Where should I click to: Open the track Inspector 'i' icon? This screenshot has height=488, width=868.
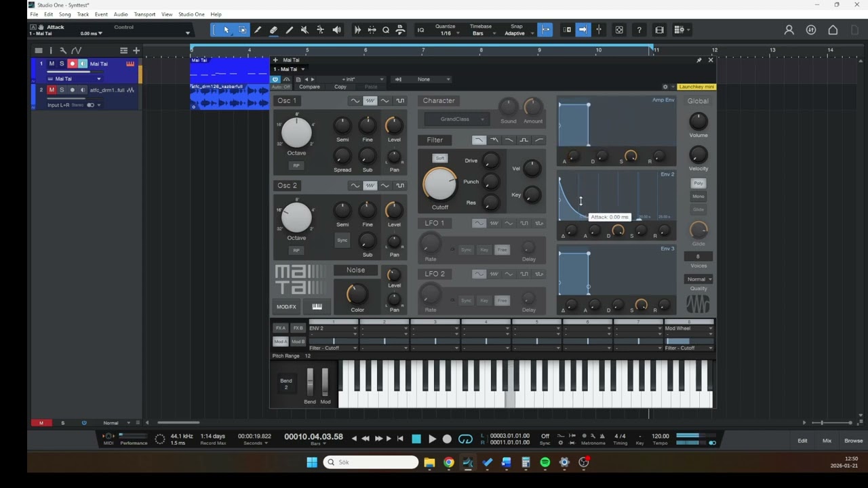pyautogui.click(x=51, y=50)
